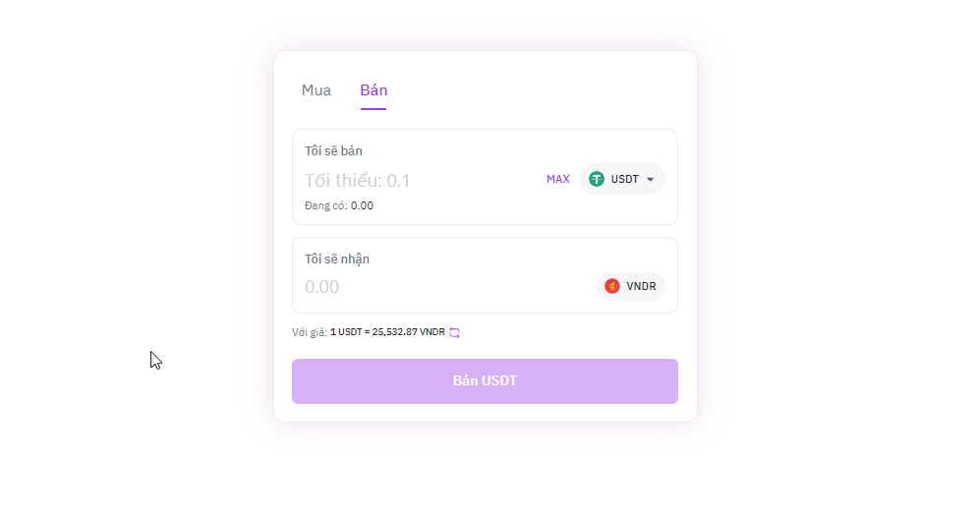Click the USDT text in the selector
This screenshot has width=980, height=518.
point(625,179)
